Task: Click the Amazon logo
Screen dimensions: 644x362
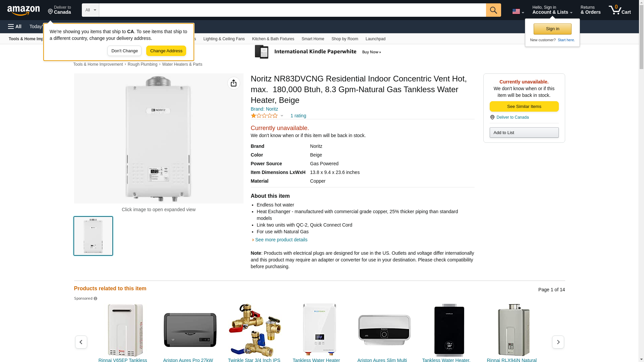Action: click(23, 10)
